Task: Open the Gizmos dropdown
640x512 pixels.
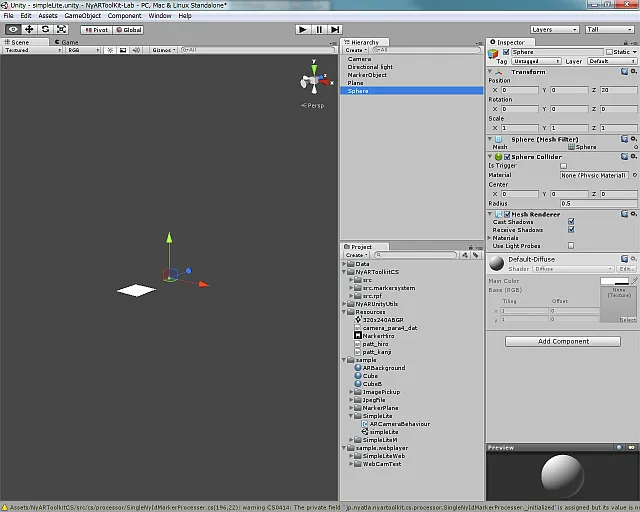Action: point(164,50)
